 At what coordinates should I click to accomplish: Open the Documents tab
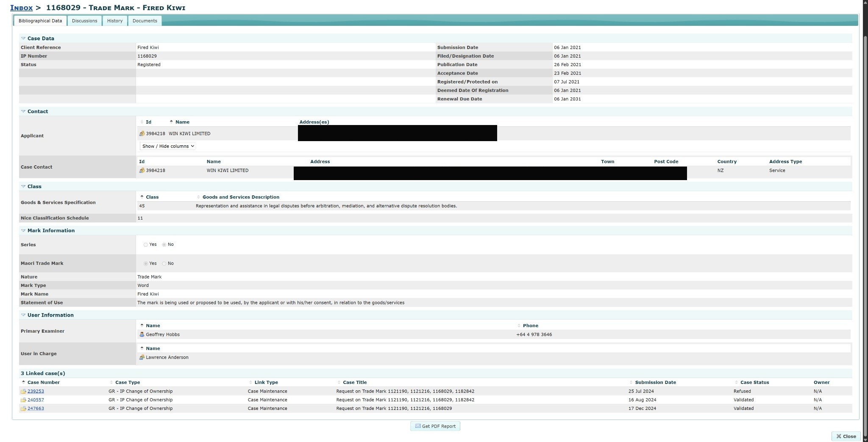(145, 20)
